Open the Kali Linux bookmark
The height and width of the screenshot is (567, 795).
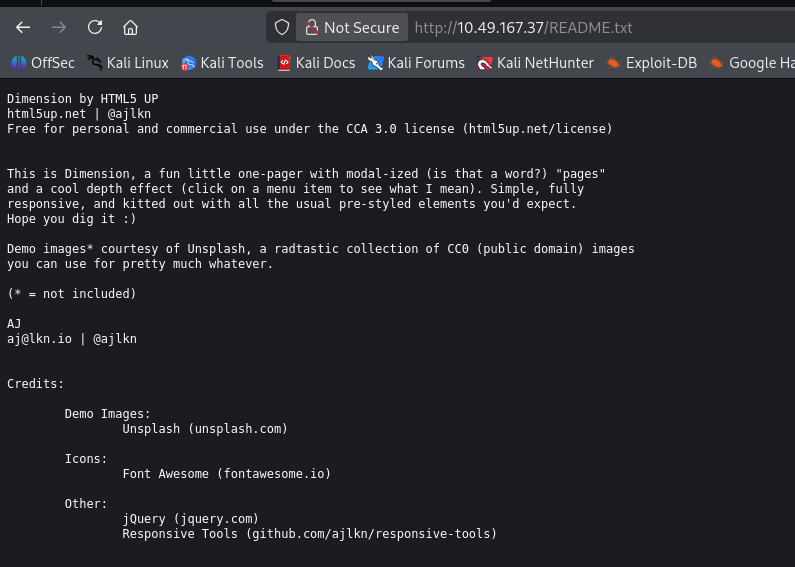coord(128,63)
